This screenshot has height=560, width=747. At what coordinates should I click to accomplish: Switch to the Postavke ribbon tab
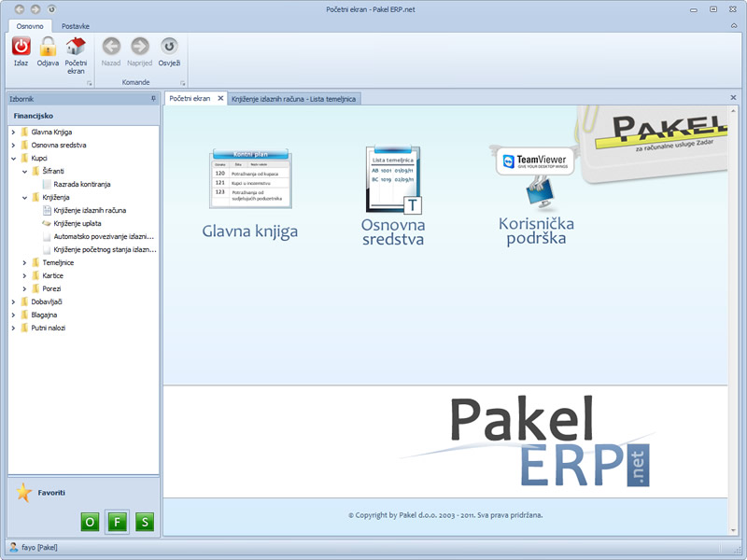pyautogui.click(x=76, y=26)
